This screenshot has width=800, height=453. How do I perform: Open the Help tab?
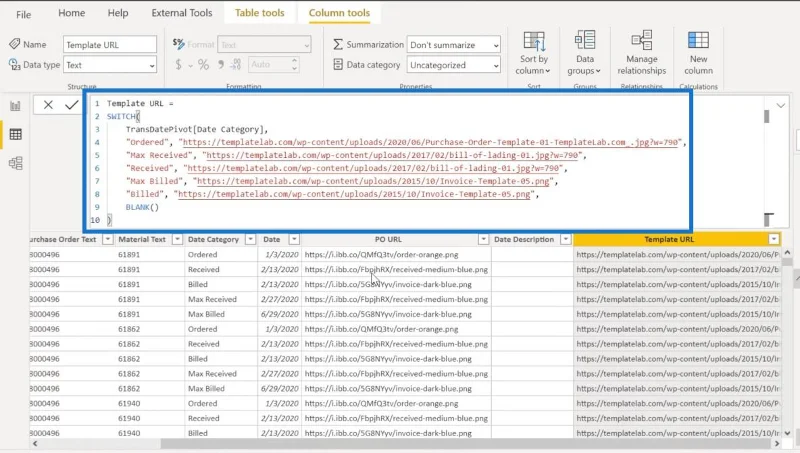pos(118,13)
